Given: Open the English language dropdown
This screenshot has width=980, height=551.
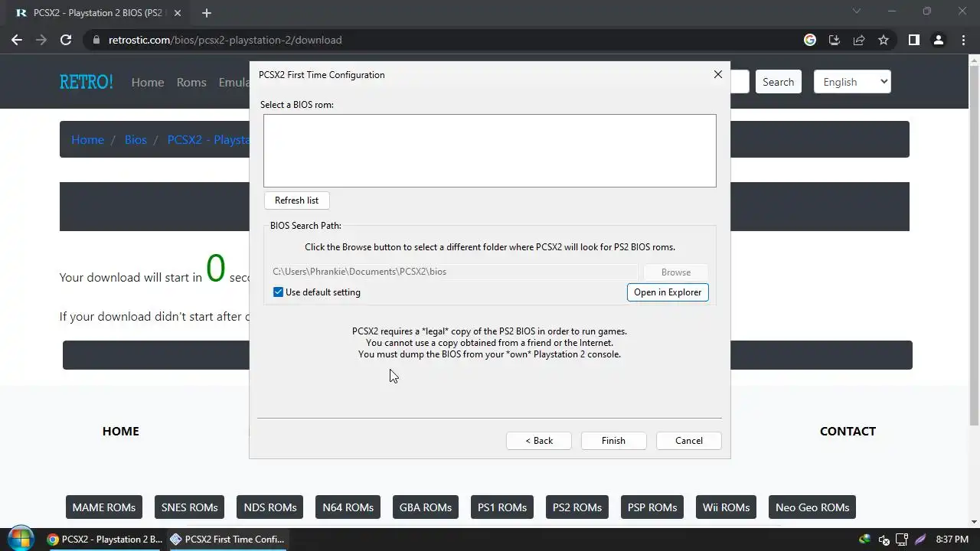Looking at the screenshot, I should tap(852, 82).
